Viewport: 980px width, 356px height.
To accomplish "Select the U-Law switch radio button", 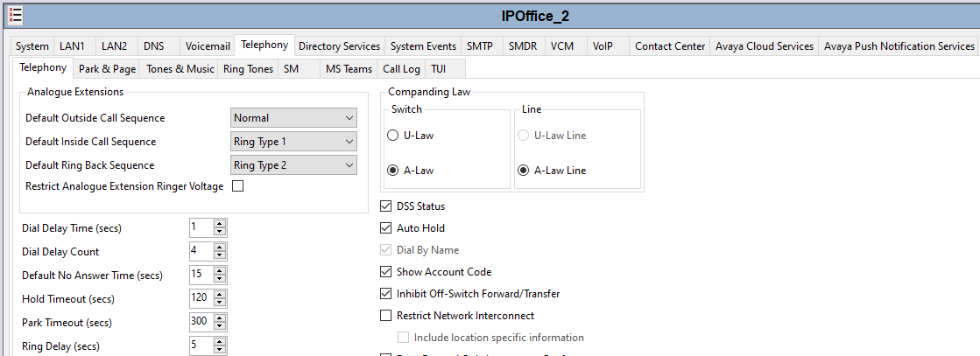I will coord(392,136).
